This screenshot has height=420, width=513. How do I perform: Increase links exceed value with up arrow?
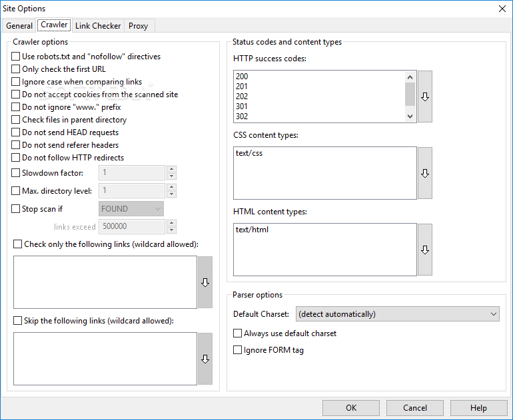tap(171, 223)
